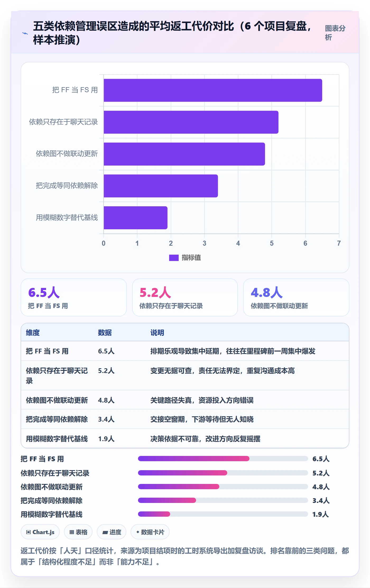Click the 数据 column header

[x=105, y=333]
